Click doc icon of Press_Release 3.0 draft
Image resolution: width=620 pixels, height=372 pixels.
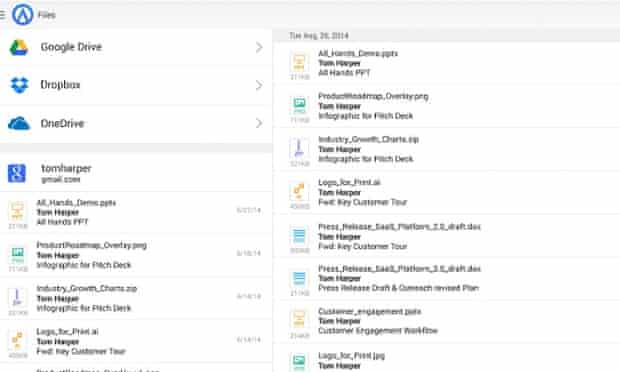(299, 278)
